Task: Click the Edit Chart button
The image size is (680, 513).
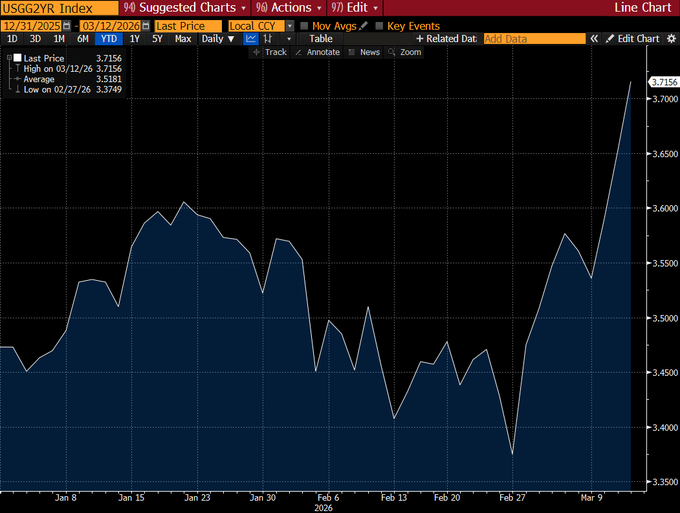Action: (633, 39)
